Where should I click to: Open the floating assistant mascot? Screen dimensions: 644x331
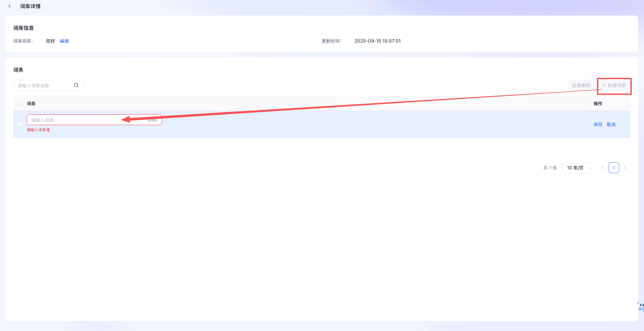(x=640, y=306)
